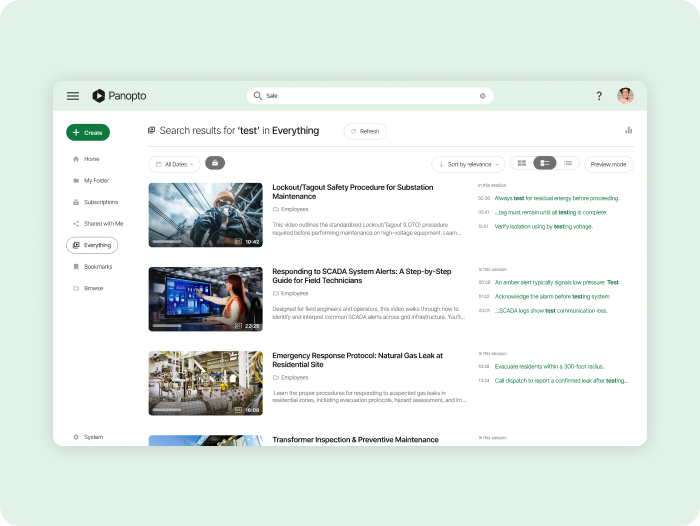The height and width of the screenshot is (526, 700).
Task: Click the green Create button
Action: [x=88, y=132]
